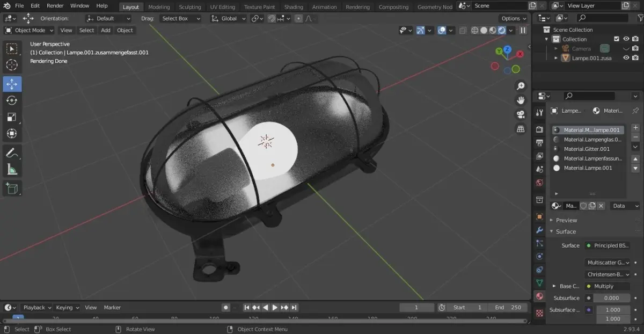This screenshot has height=334, width=644.
Task: Select the Rotate tool
Action: [x=12, y=100]
